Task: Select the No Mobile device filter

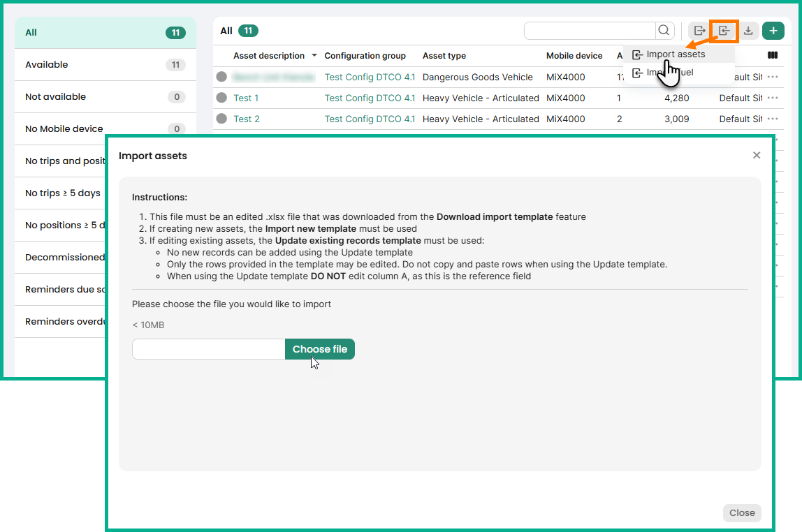Action: tap(105, 128)
